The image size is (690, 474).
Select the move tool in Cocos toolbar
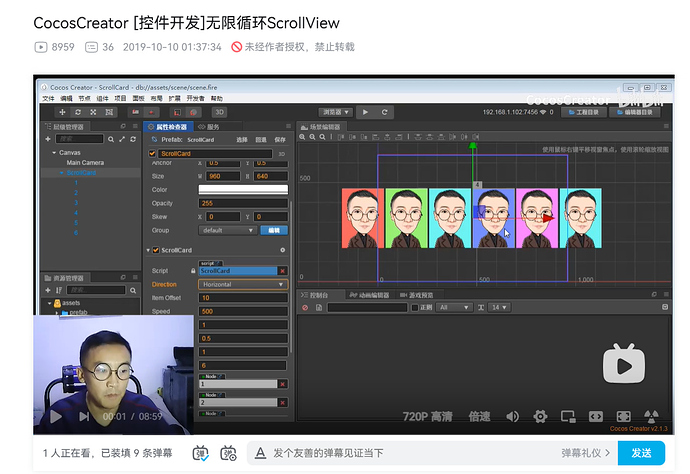62,112
